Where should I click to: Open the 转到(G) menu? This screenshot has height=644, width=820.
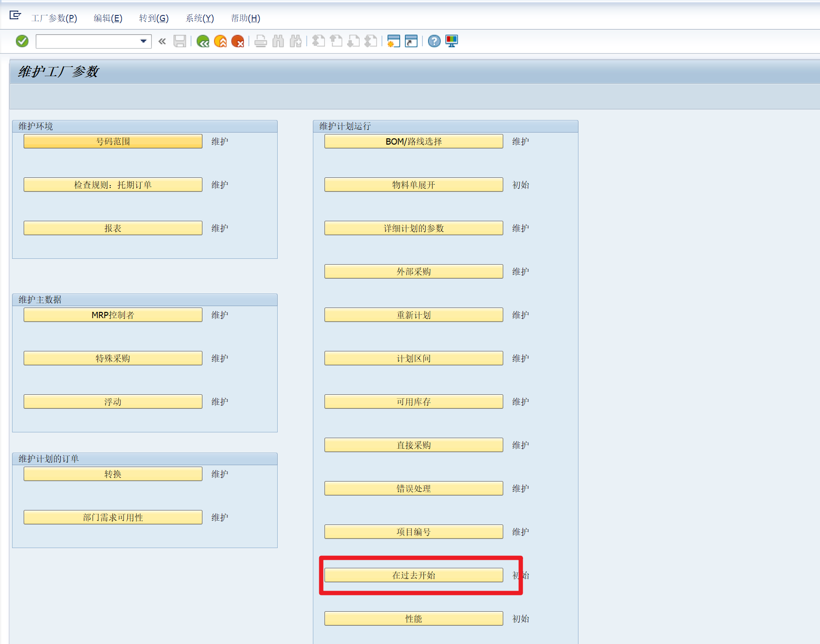pyautogui.click(x=154, y=18)
